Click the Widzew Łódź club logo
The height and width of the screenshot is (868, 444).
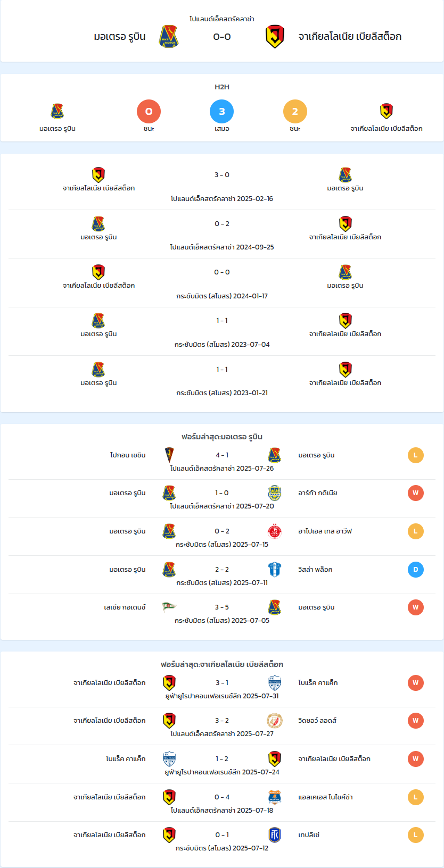pyautogui.click(x=275, y=721)
